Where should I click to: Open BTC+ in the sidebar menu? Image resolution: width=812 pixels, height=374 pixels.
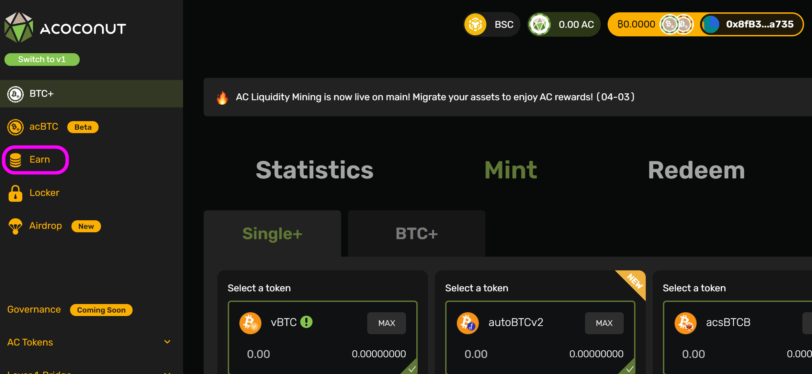click(x=91, y=94)
